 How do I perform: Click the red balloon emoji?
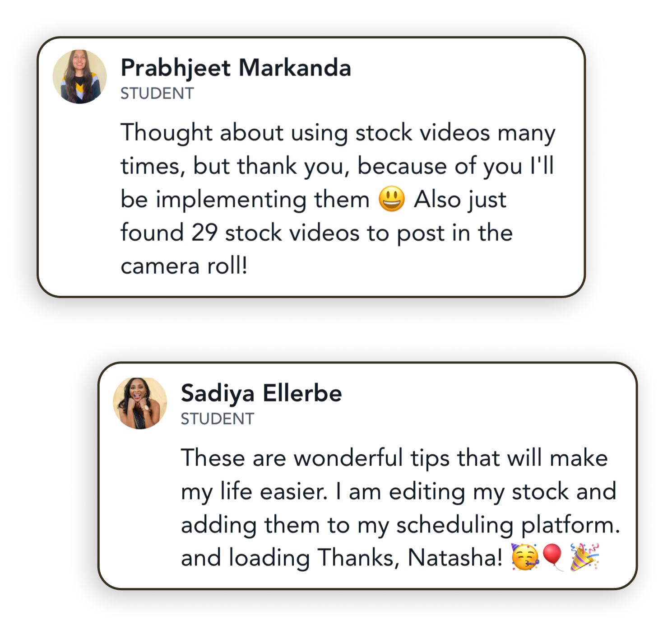(x=553, y=557)
